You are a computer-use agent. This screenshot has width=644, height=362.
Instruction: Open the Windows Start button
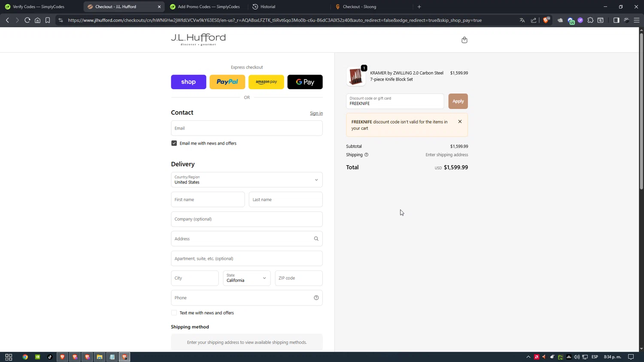coord(9,357)
